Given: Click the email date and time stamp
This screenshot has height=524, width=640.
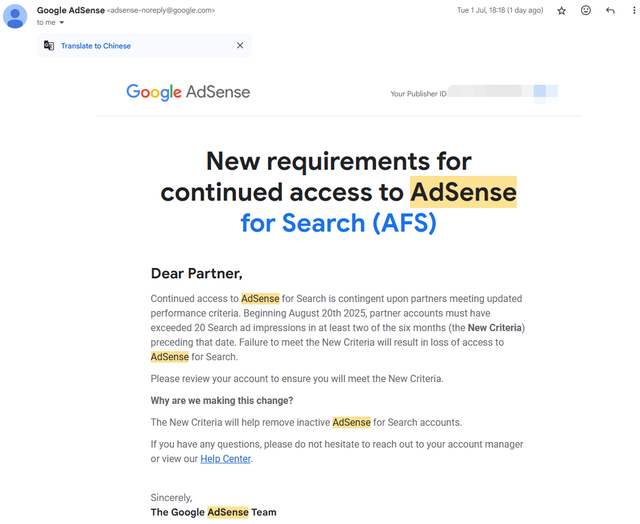Looking at the screenshot, I should (500, 10).
